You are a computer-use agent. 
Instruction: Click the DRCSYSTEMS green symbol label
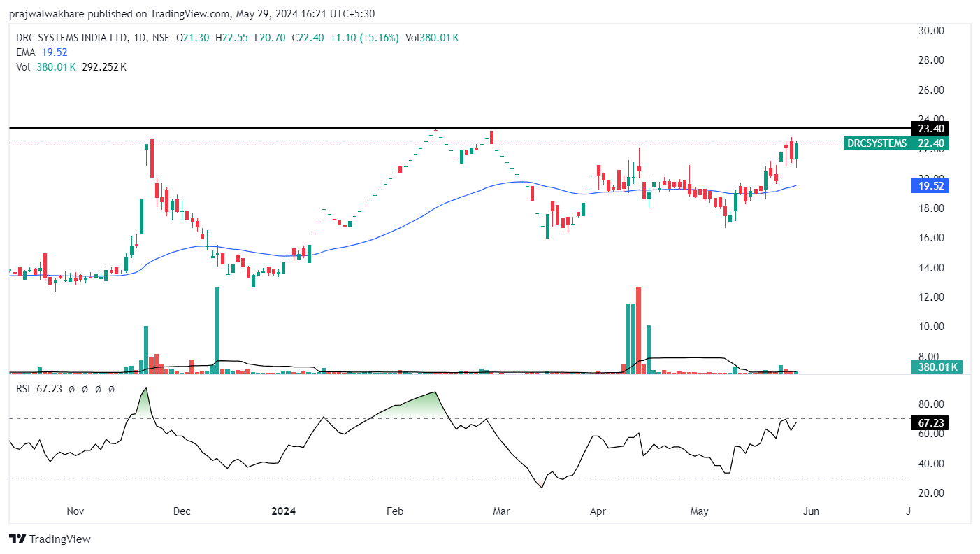pyautogui.click(x=878, y=143)
